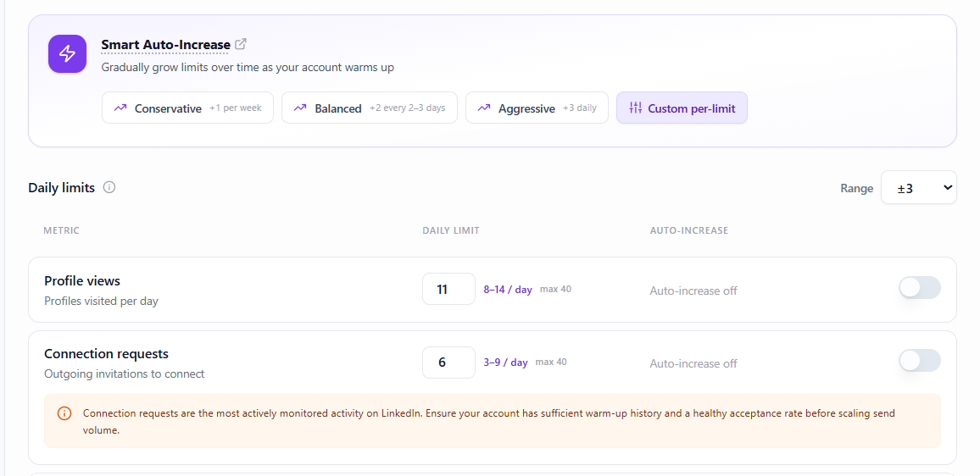The width and height of the screenshot is (980, 476).
Task: Click max 40 in Profile views row
Action: (x=555, y=289)
